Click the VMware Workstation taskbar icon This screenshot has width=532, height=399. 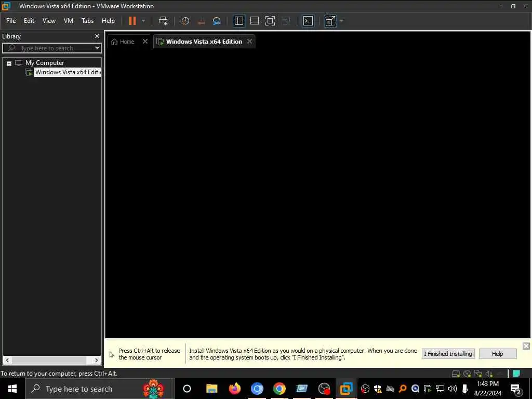(x=347, y=389)
